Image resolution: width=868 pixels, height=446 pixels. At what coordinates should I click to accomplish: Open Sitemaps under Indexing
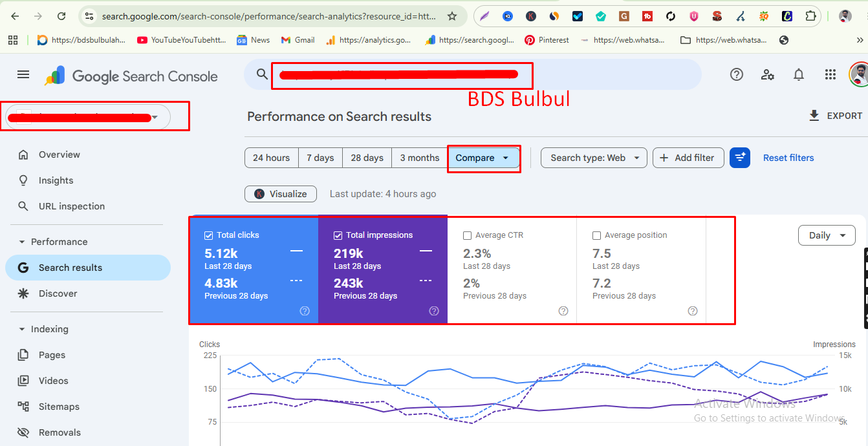(88, 407)
